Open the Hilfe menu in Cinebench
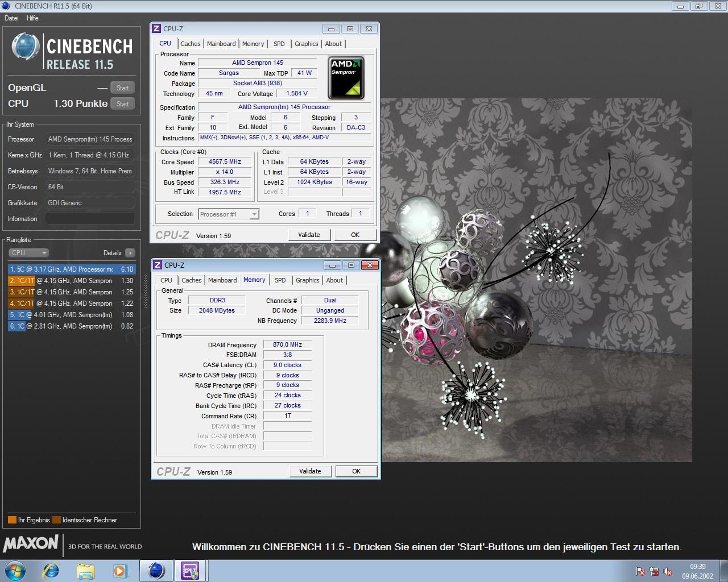Viewport: 728px width, 582px height. [32, 18]
